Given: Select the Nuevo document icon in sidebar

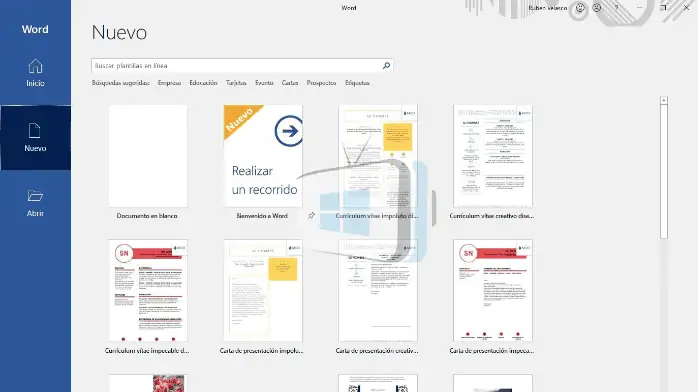Looking at the screenshot, I should (x=35, y=131).
